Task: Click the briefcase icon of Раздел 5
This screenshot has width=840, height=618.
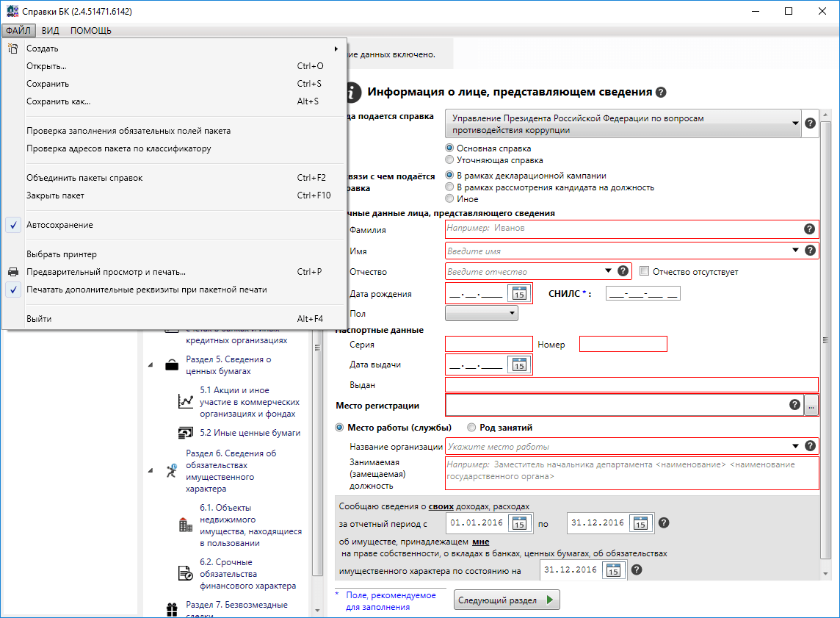Action: pos(171,365)
